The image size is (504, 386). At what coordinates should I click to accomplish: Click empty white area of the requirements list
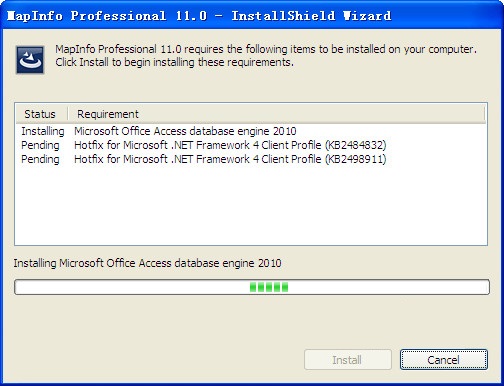(251, 205)
